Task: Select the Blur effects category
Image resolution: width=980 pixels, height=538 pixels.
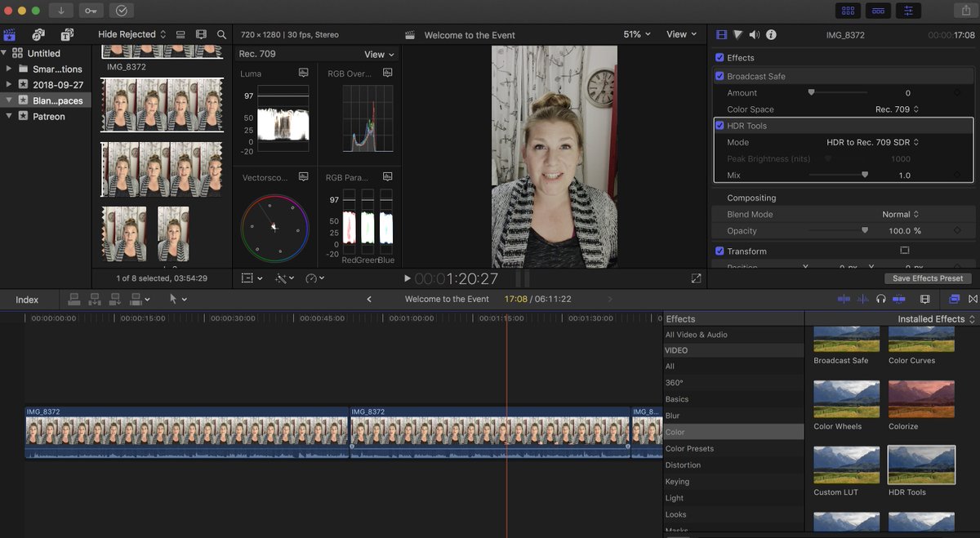Action: pos(733,416)
